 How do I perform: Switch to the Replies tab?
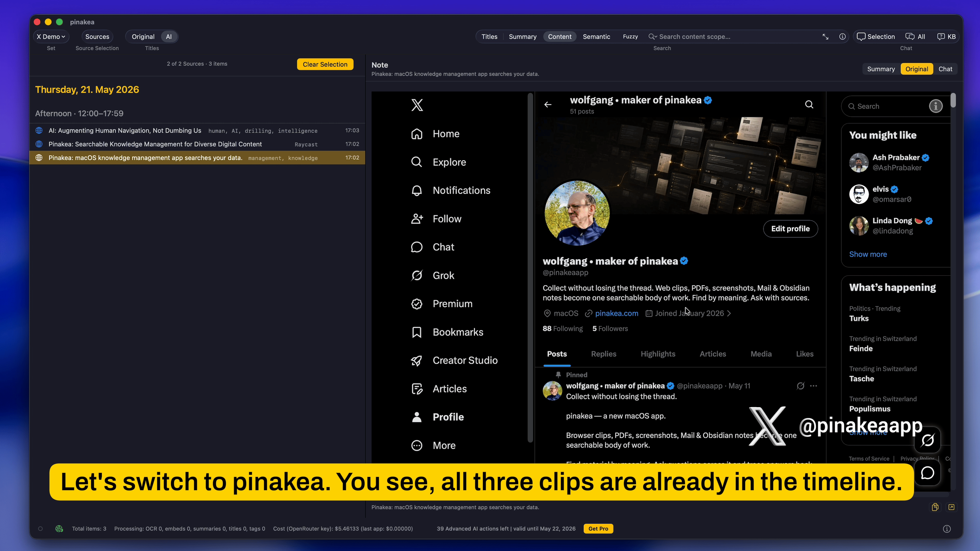click(604, 354)
